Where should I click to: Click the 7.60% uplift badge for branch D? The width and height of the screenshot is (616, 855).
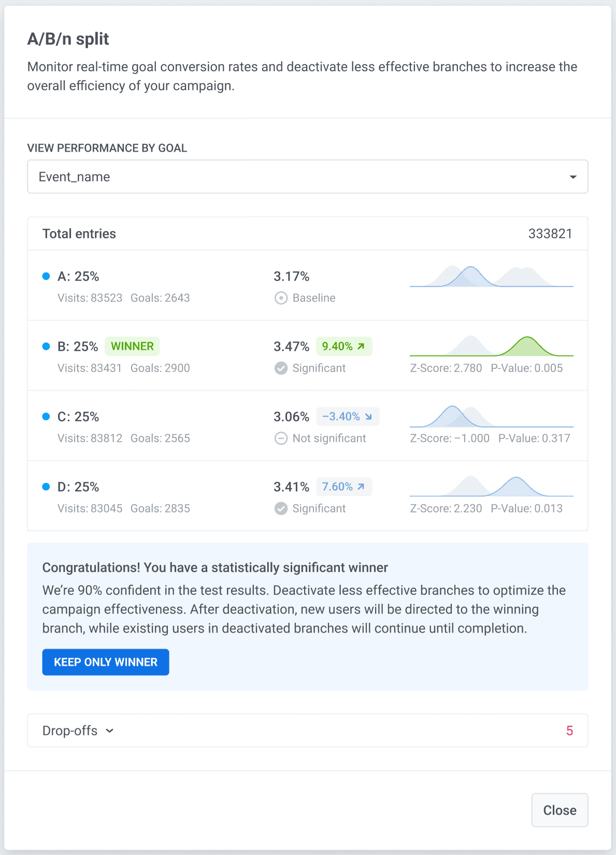click(343, 487)
